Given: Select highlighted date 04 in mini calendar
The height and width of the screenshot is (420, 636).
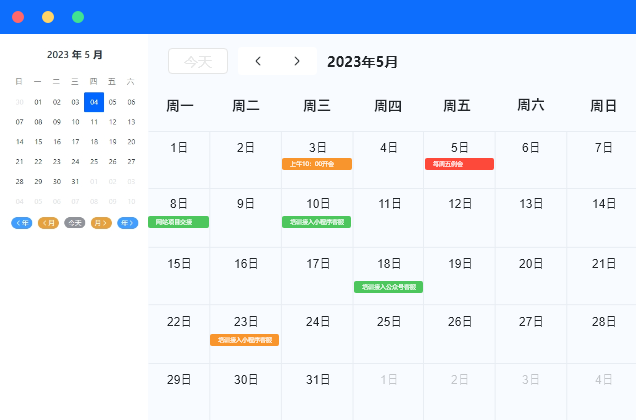Looking at the screenshot, I should click(x=93, y=101).
